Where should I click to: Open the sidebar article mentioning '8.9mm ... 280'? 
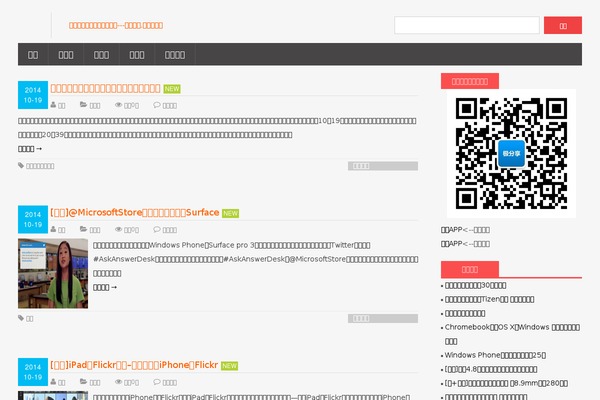pos(506,383)
